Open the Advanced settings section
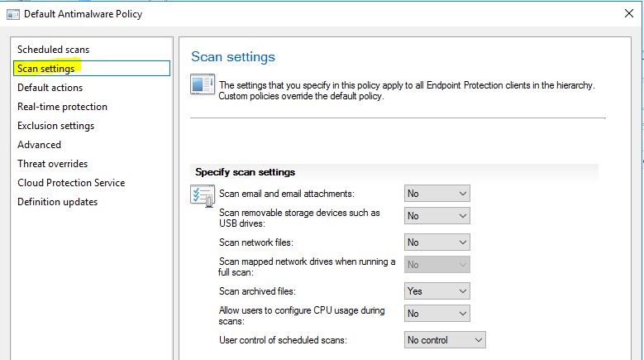The height and width of the screenshot is (360, 644). 39,145
